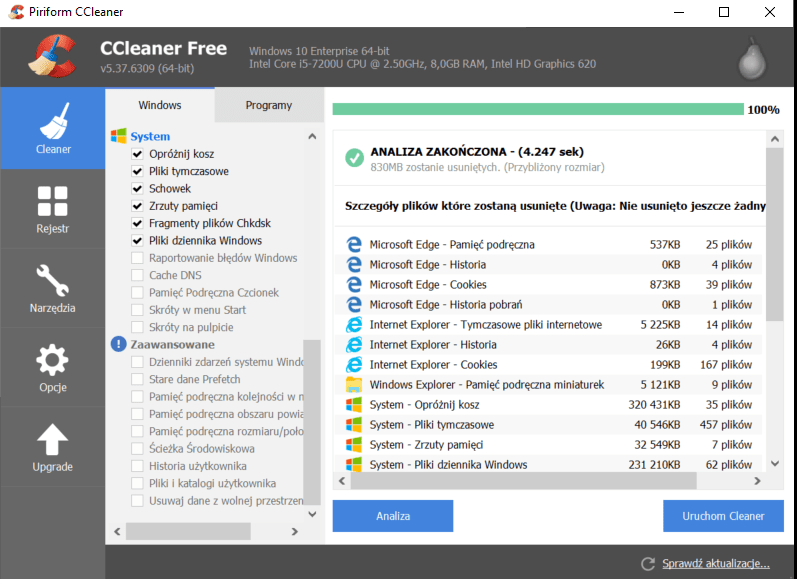The image size is (797, 579).
Task: Click scroll down arrow of results list
Action: point(774,463)
